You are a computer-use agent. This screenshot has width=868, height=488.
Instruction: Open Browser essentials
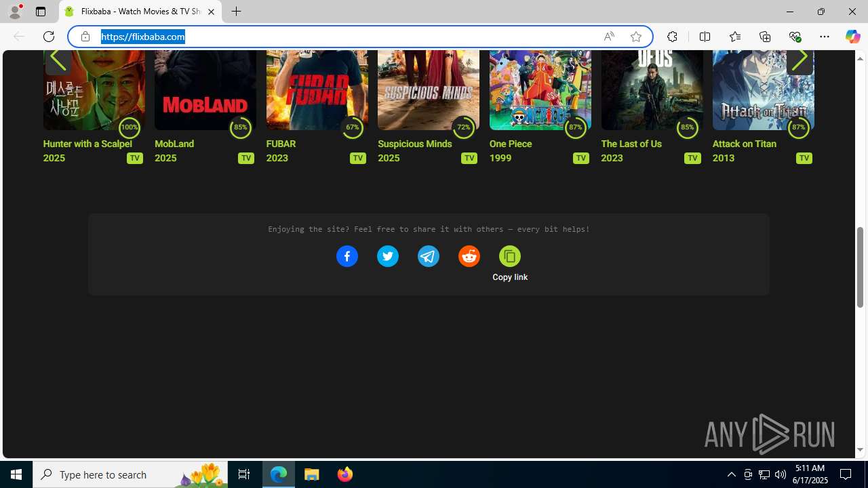795,37
